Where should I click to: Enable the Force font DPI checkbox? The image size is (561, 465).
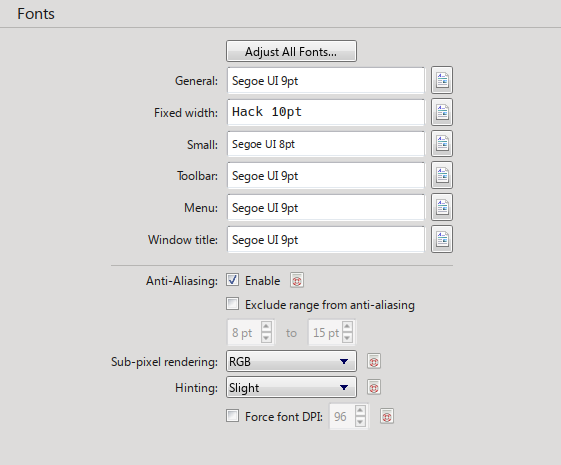coord(233,416)
